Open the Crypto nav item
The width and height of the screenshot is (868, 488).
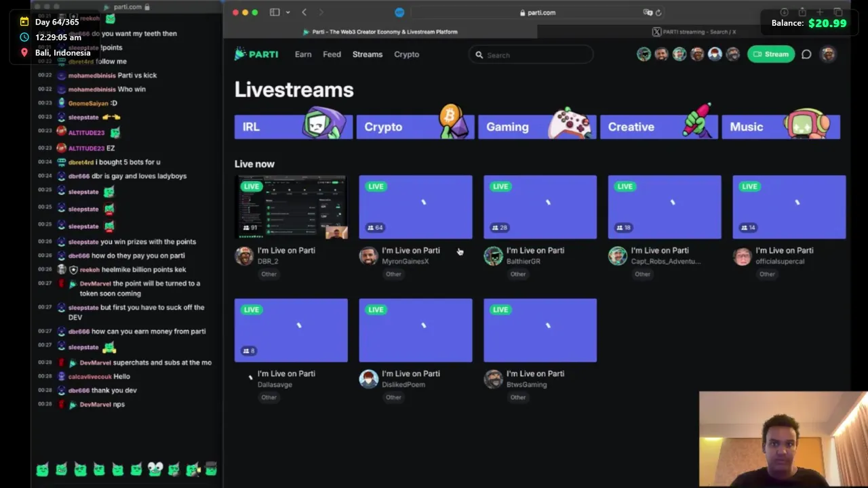pos(407,54)
